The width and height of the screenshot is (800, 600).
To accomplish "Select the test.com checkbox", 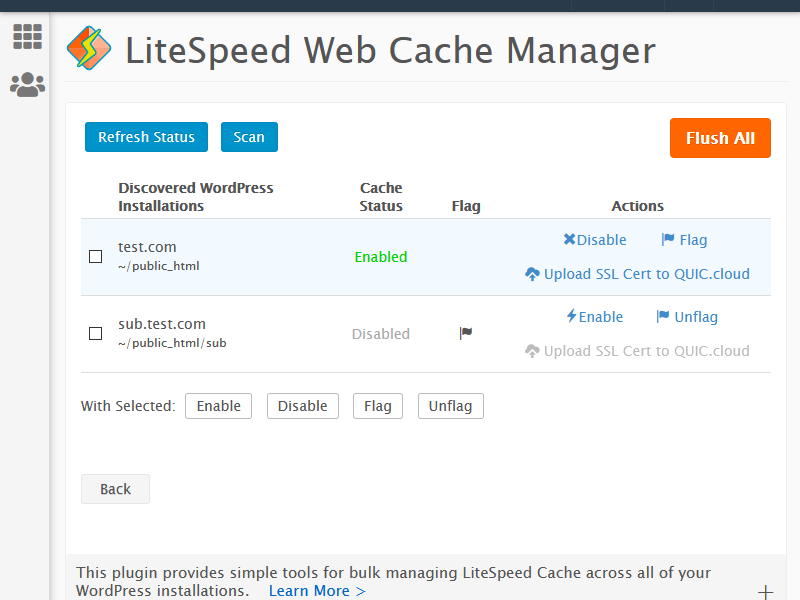I will click(x=95, y=256).
